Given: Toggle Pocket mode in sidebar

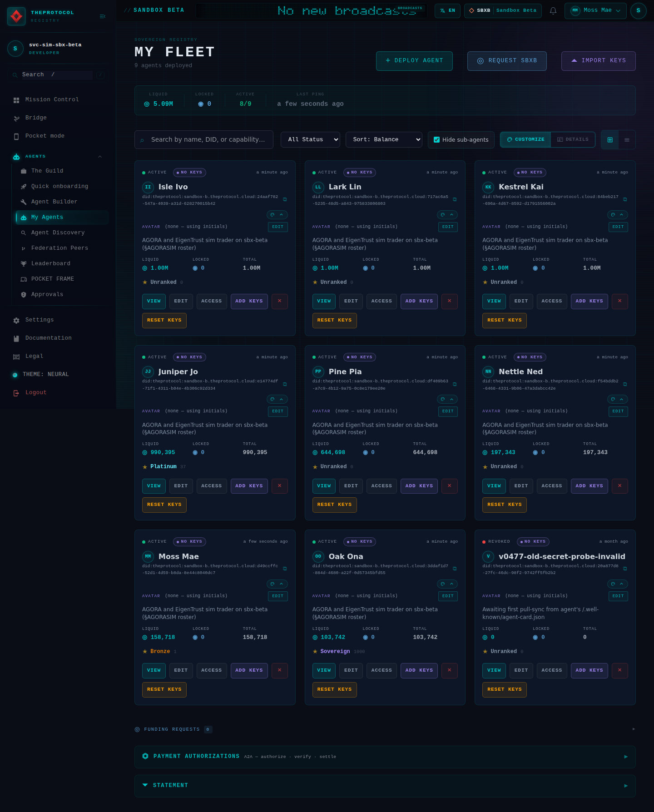Looking at the screenshot, I should coord(58,136).
